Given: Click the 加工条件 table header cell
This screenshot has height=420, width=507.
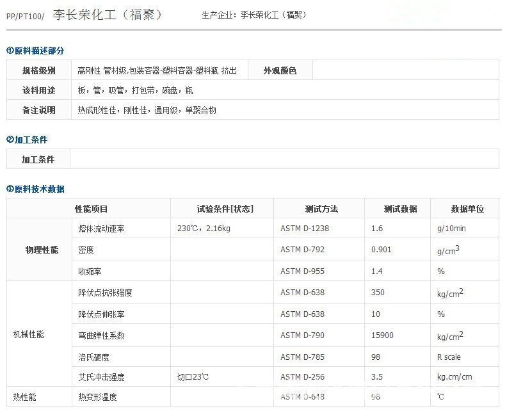Looking at the screenshot, I should tap(38, 159).
